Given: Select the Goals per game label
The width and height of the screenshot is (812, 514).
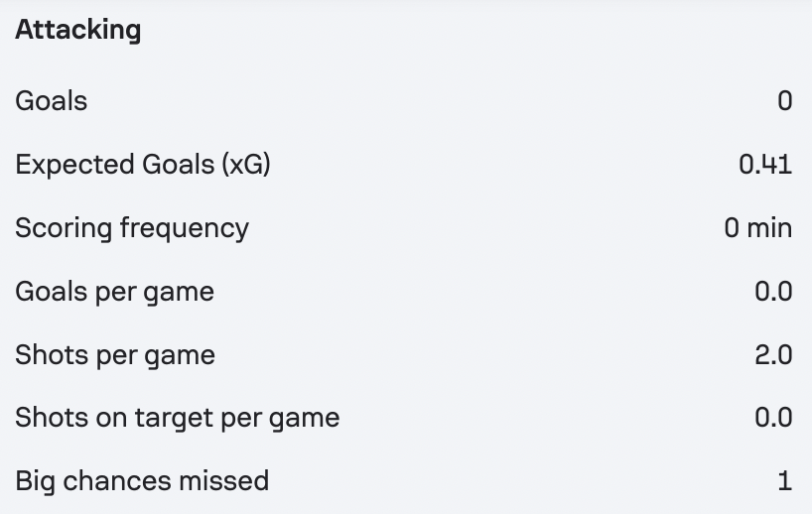Looking at the screenshot, I should 115,292.
